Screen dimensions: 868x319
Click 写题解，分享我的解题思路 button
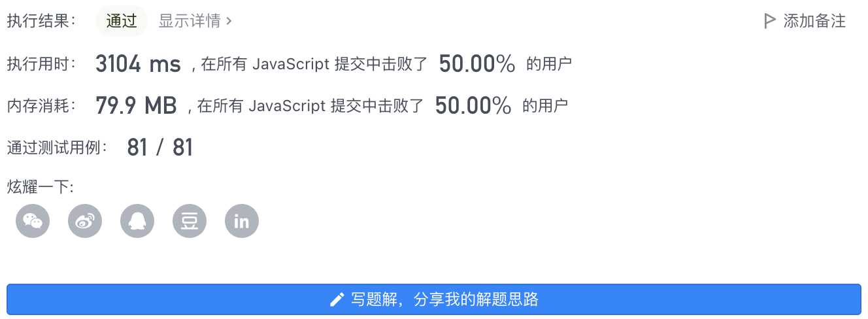[x=434, y=299]
